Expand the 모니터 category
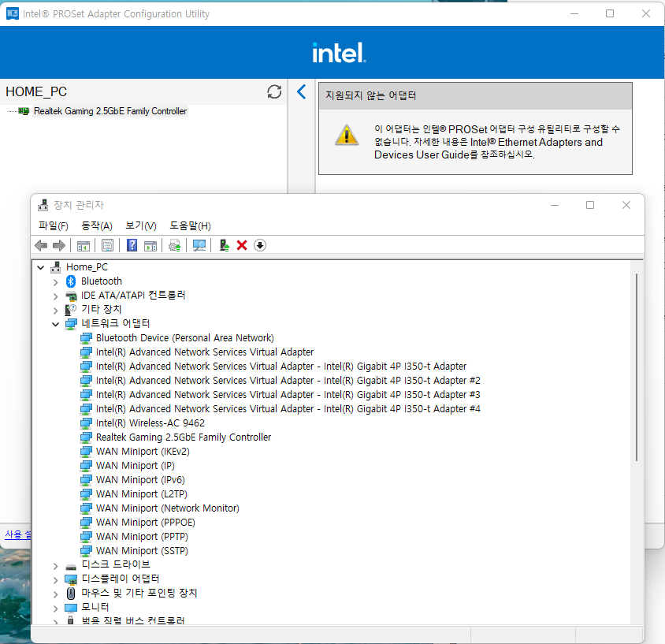Viewport: 665px width, 644px height. (56, 609)
